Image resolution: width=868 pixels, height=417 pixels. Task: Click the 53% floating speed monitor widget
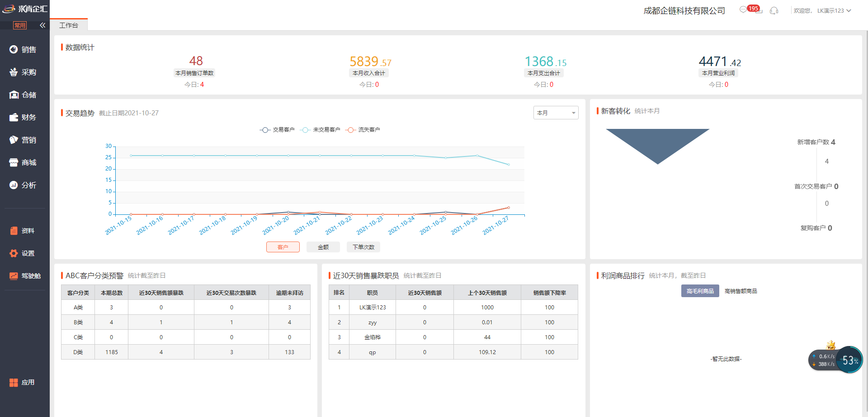[x=849, y=360]
